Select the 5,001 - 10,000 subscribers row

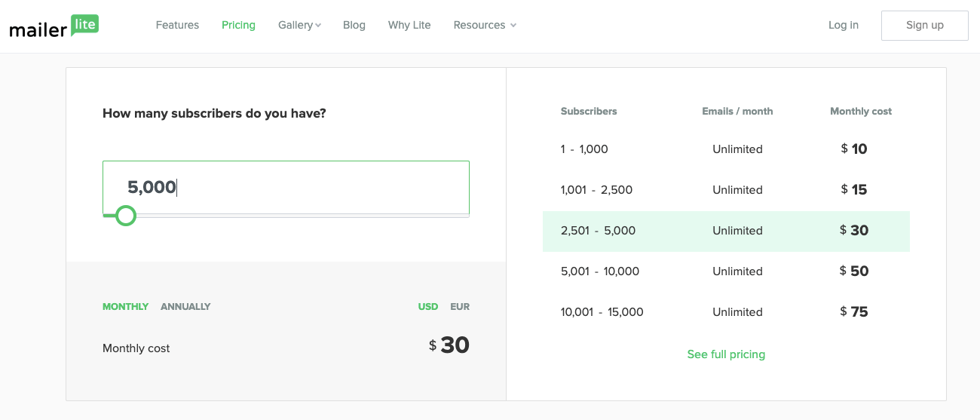[x=726, y=271]
